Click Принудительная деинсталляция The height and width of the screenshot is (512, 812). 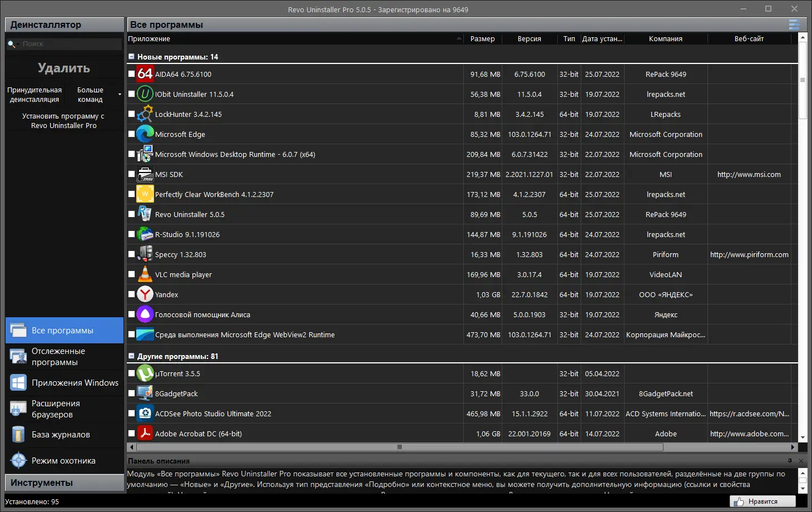point(34,95)
